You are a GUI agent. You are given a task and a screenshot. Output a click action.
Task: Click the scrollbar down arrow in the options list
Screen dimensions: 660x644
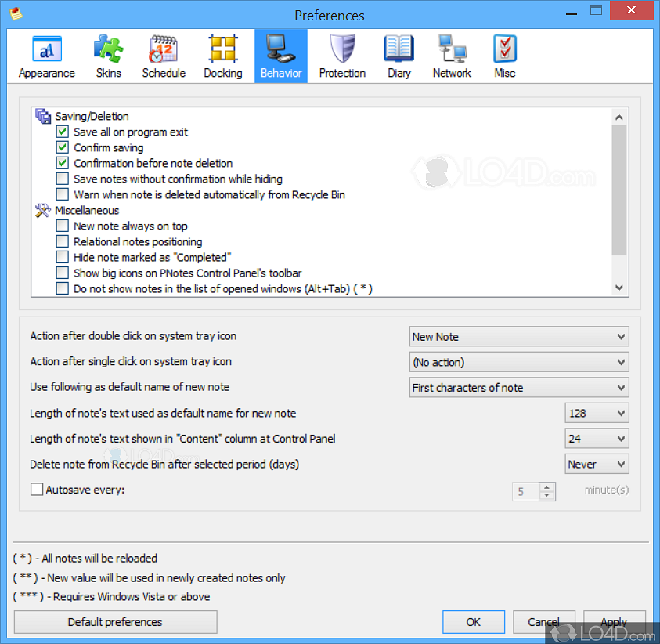coord(619,288)
